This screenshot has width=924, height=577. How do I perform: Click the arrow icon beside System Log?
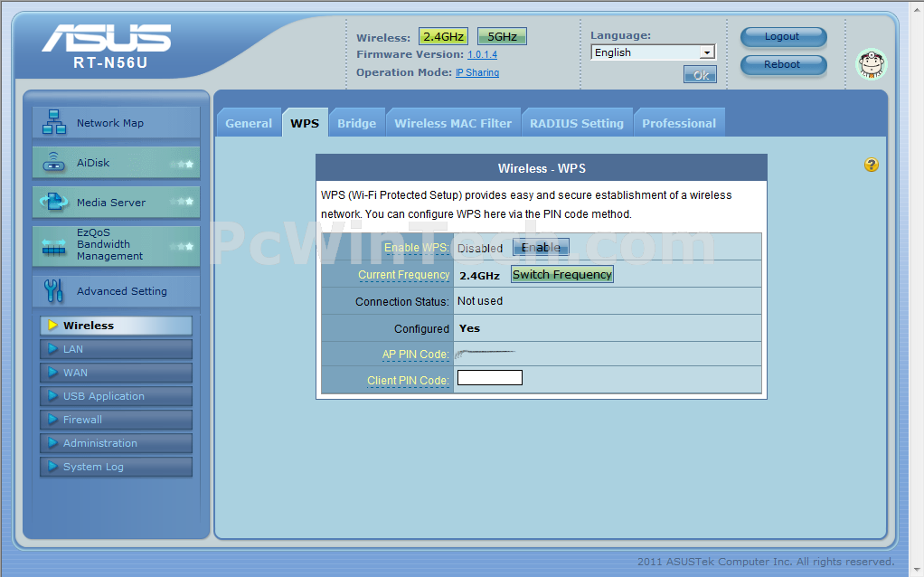coord(52,466)
